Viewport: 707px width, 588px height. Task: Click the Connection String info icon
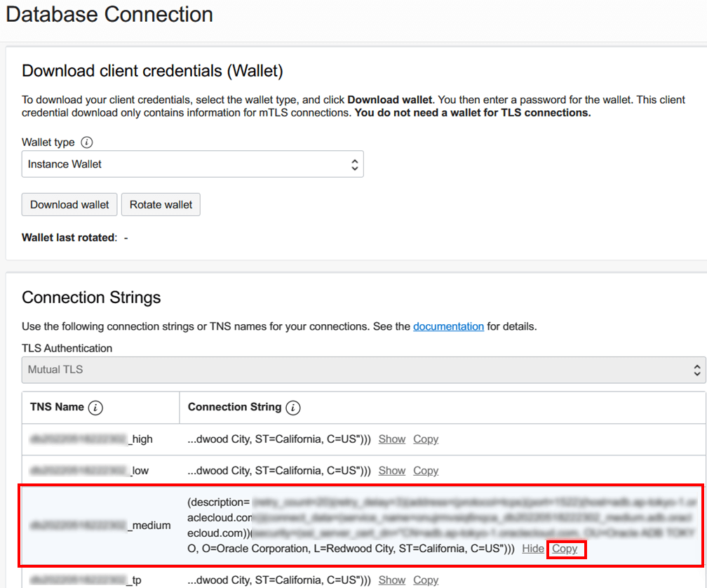[294, 408]
